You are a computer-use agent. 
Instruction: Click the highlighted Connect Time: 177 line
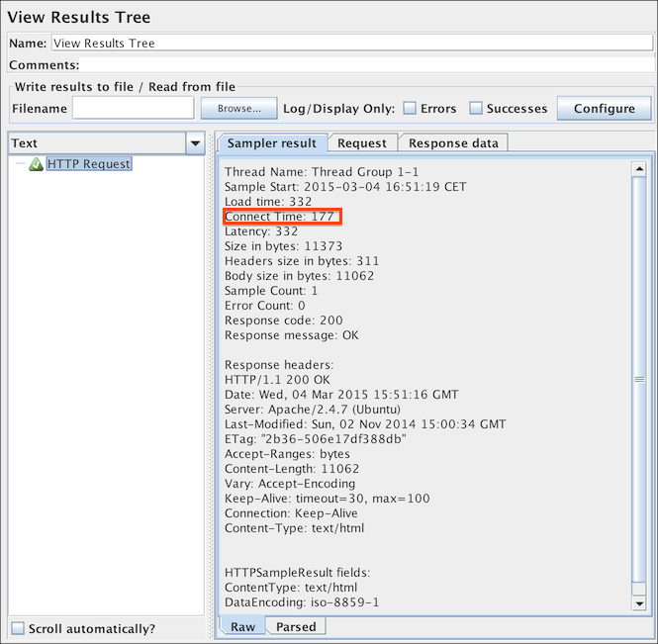click(x=282, y=217)
